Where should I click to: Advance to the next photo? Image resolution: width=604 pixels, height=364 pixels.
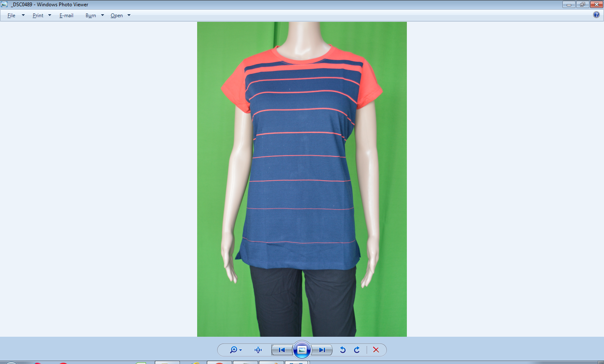pos(322,350)
